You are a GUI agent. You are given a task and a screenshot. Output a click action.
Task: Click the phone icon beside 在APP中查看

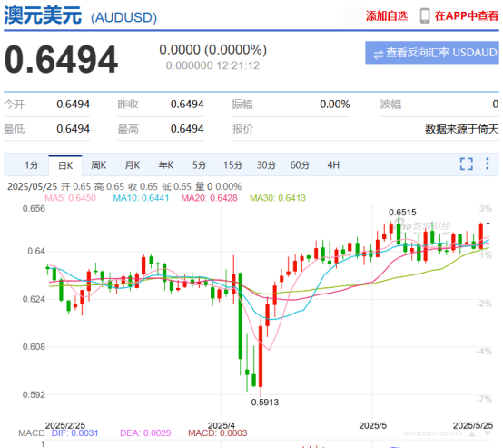(x=425, y=15)
